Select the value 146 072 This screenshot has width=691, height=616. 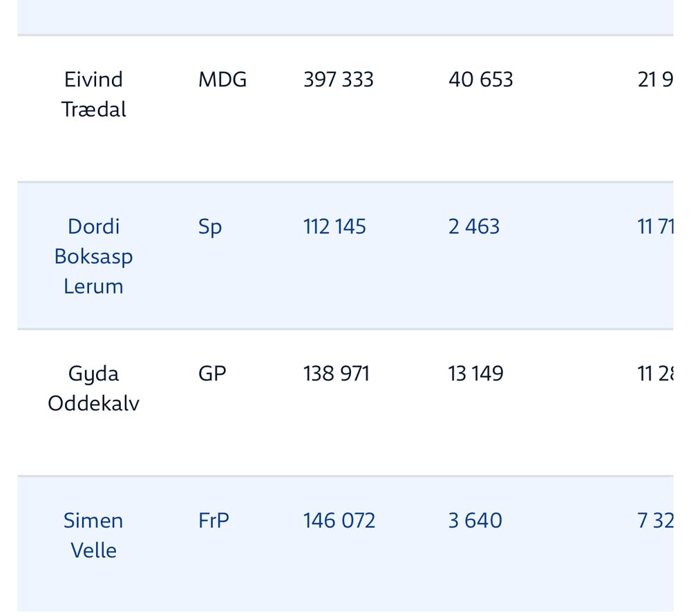coord(339,521)
